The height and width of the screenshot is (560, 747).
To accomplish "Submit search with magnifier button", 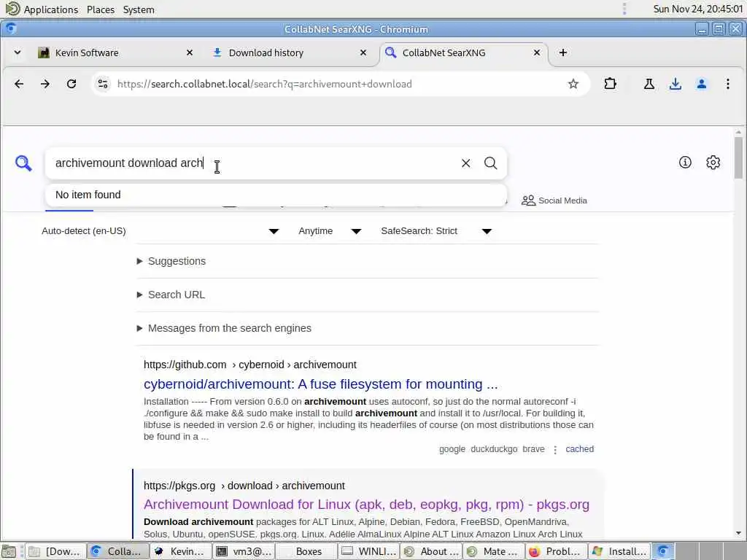I will pos(491,163).
